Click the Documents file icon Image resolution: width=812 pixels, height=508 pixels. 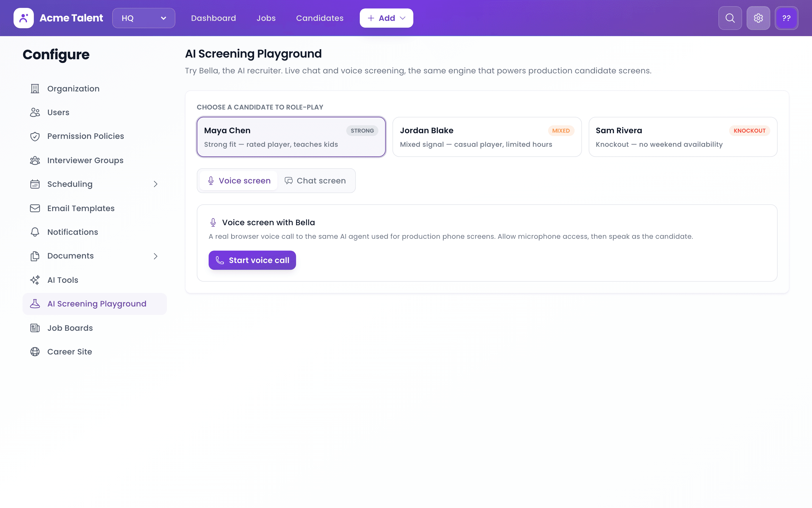coord(35,256)
